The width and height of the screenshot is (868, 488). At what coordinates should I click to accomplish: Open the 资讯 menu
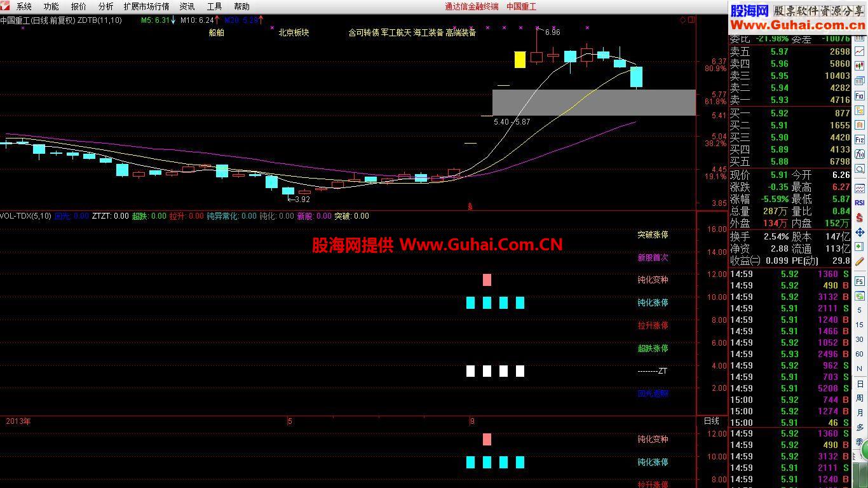click(x=187, y=6)
